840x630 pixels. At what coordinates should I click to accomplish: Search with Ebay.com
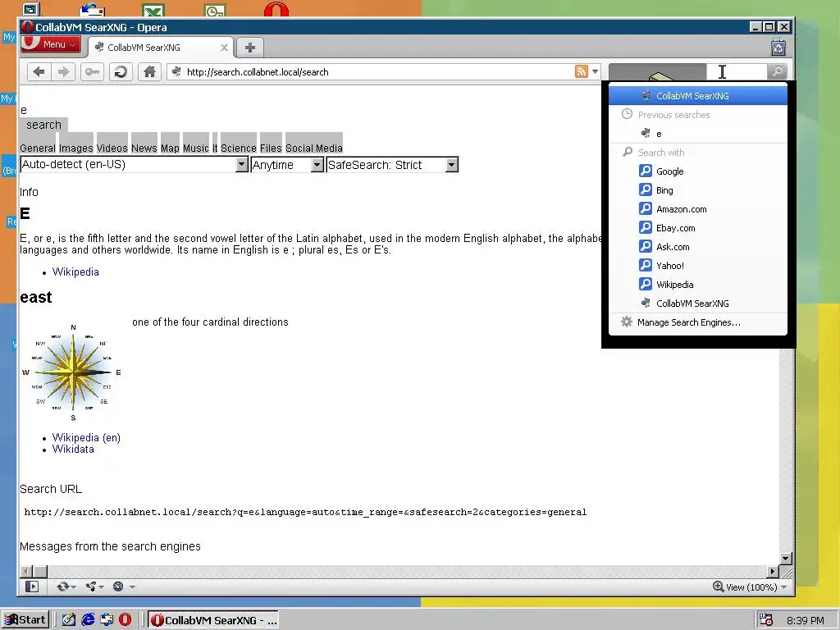[x=698, y=228]
